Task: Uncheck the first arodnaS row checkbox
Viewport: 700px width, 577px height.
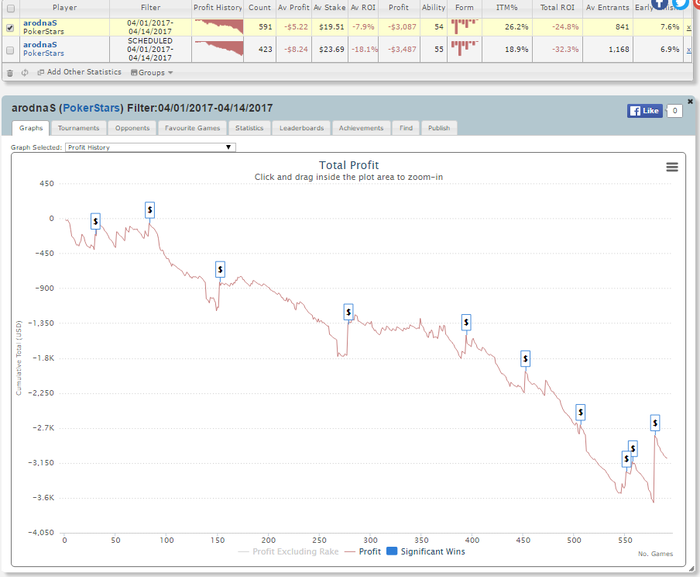Action: pyautogui.click(x=10, y=28)
